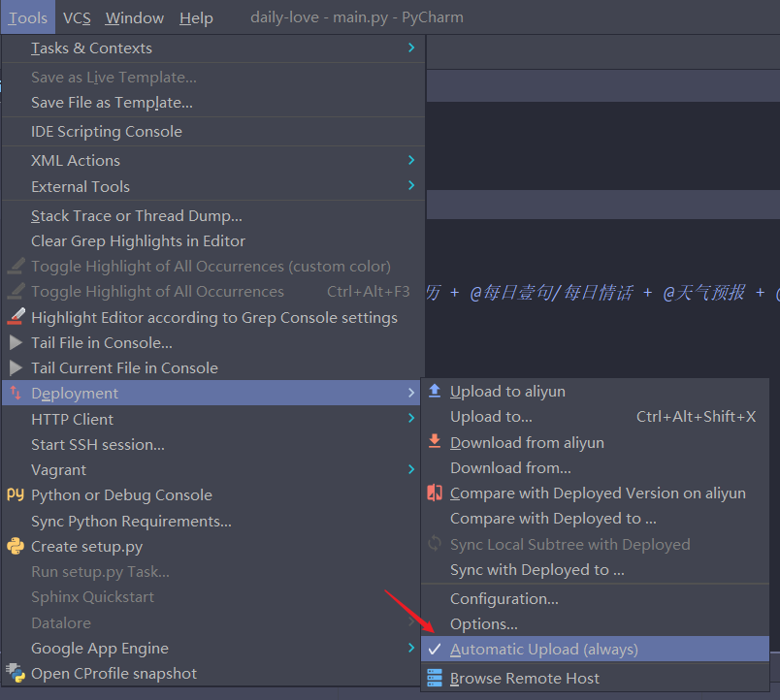Screen dimensions: 780x700
Task: Open Python or Debug Console entry
Action: 212,495
